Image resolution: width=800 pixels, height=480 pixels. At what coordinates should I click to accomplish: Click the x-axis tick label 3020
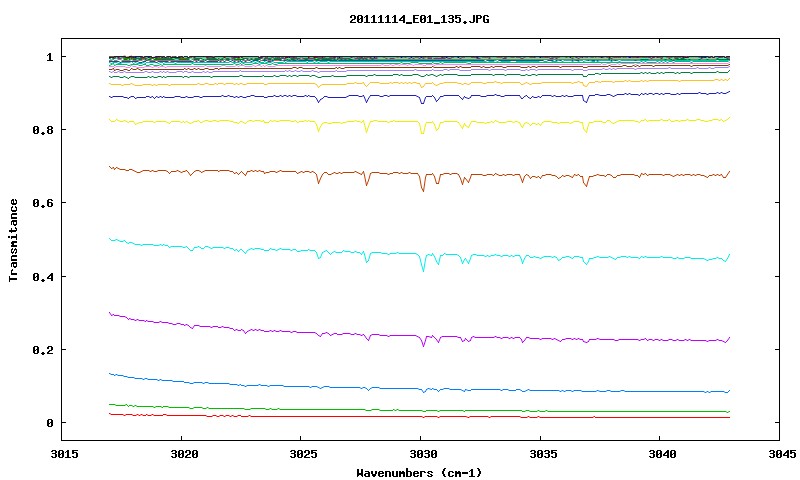(184, 454)
